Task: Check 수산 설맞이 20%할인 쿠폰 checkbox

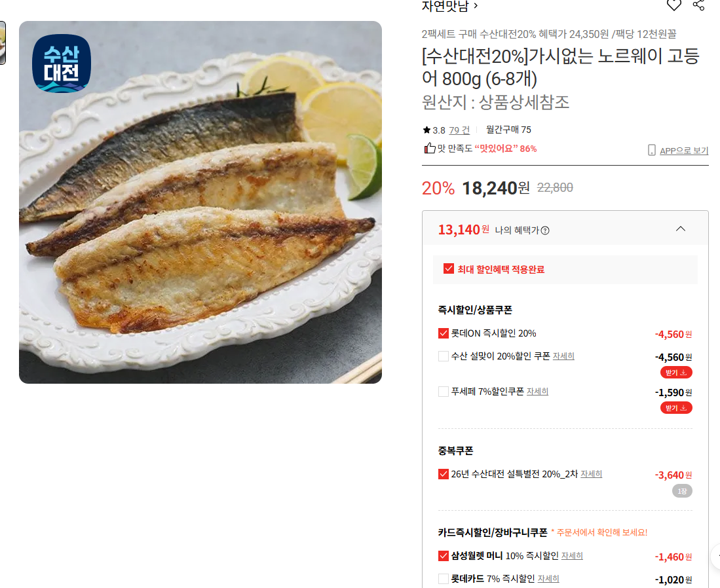Action: click(443, 356)
